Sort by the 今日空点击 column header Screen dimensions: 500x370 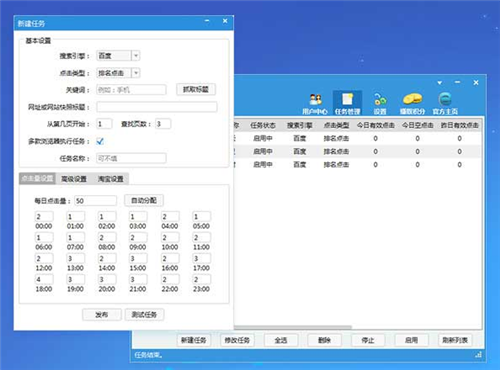(417, 125)
